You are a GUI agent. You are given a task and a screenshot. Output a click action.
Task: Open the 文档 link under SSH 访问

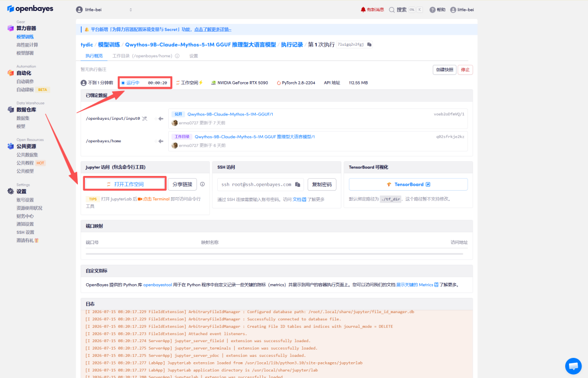[299, 199]
